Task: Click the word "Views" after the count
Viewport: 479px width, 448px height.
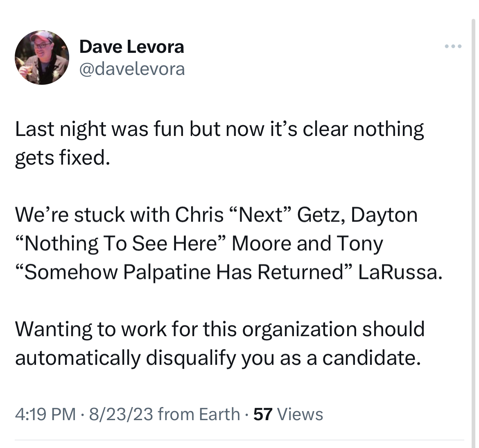Action: (300, 414)
